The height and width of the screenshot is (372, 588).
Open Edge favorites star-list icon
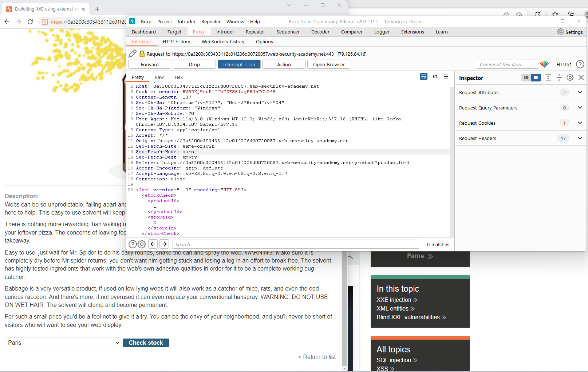[x=555, y=14]
